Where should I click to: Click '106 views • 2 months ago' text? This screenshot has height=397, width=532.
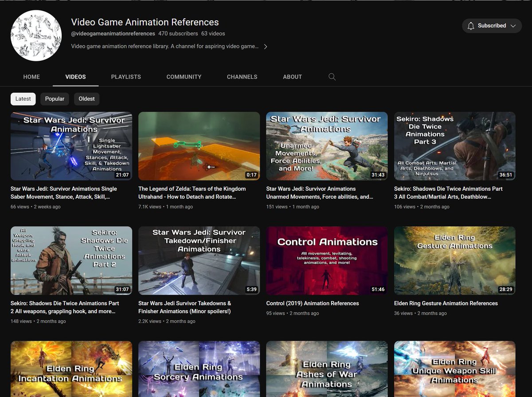(422, 207)
